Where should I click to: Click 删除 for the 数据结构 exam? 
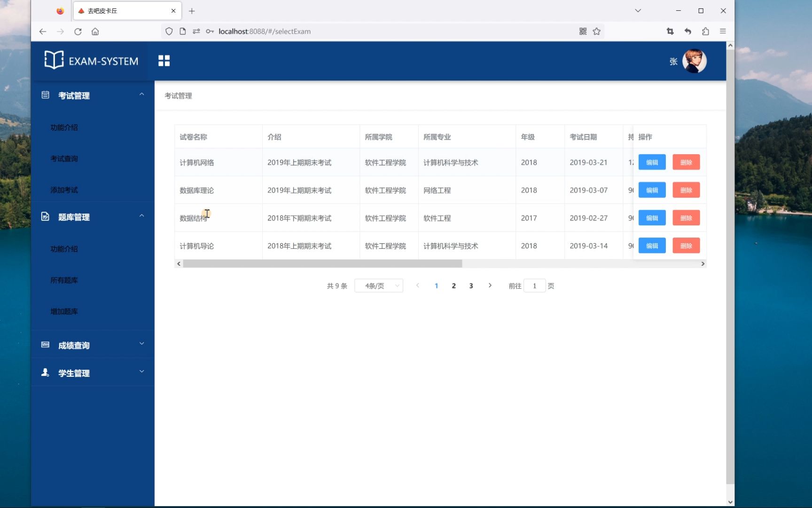click(686, 218)
